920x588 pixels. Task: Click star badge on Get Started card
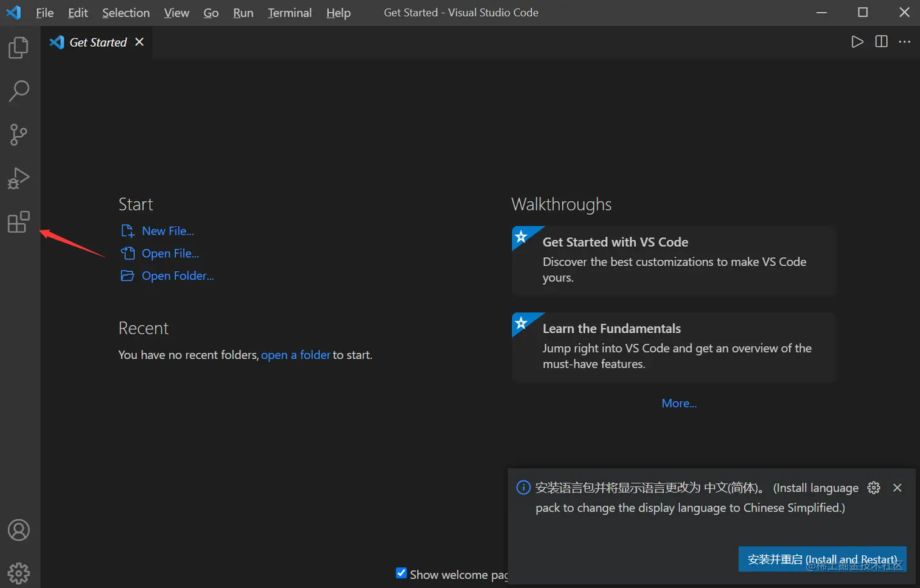point(521,236)
